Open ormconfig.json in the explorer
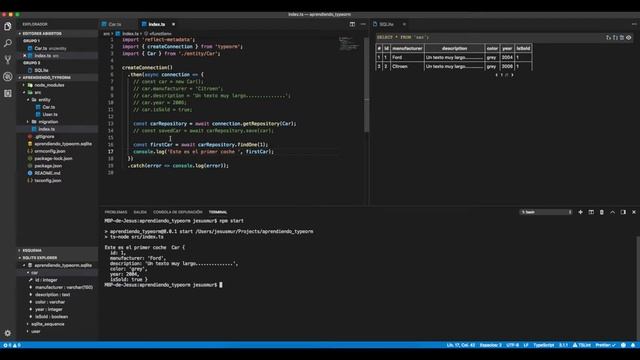The width and height of the screenshot is (640, 360). point(49,151)
